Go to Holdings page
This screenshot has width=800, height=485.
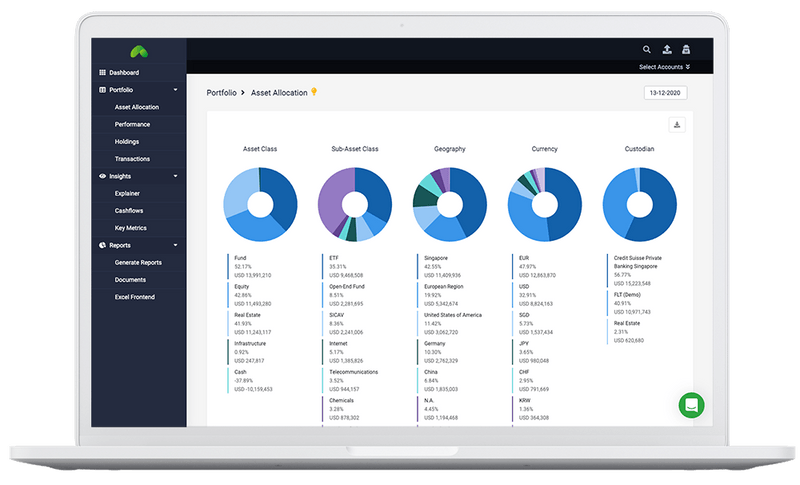(127, 142)
